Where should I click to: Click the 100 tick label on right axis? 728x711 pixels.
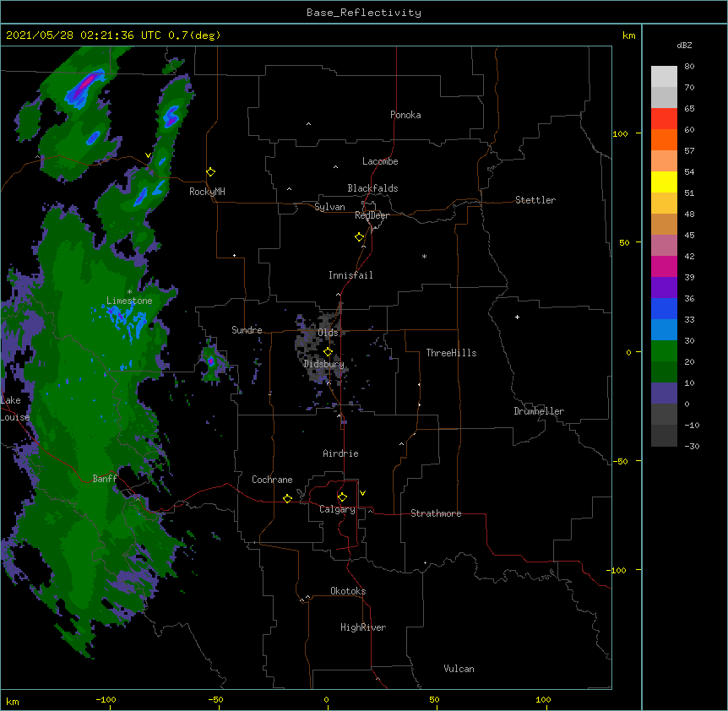coord(620,133)
